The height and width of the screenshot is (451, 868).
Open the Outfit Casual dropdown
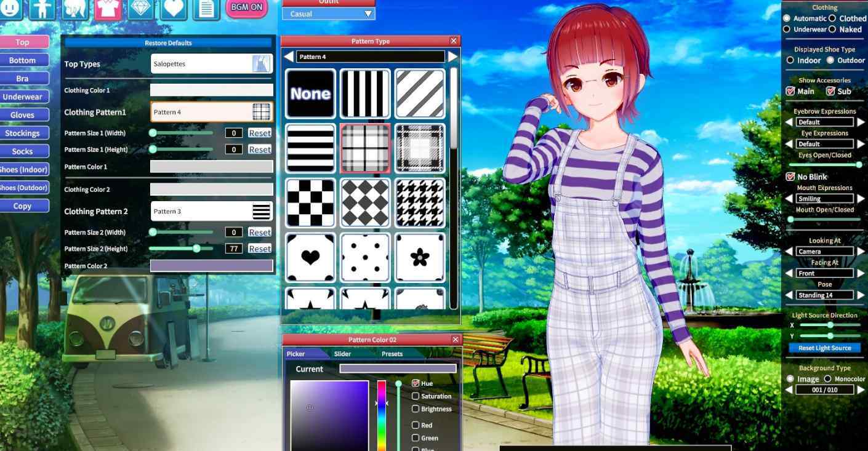click(x=328, y=14)
